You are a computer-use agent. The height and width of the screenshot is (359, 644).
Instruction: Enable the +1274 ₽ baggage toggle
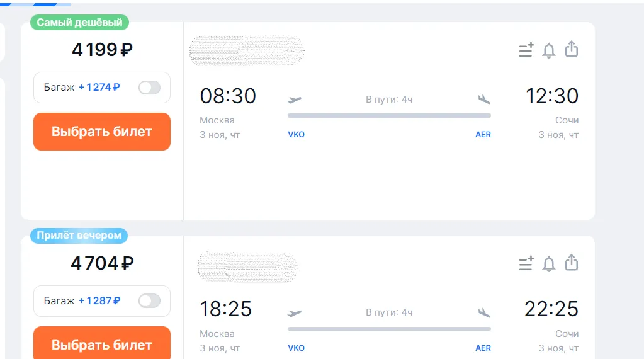coord(150,88)
